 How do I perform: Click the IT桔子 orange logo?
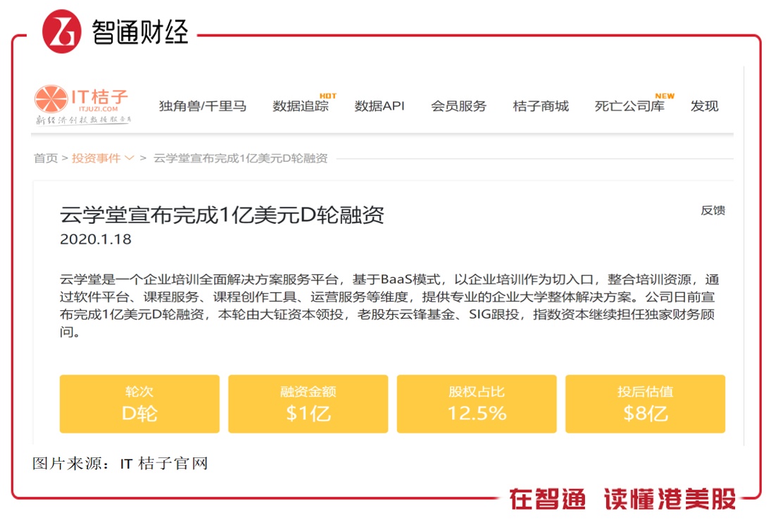point(81,103)
